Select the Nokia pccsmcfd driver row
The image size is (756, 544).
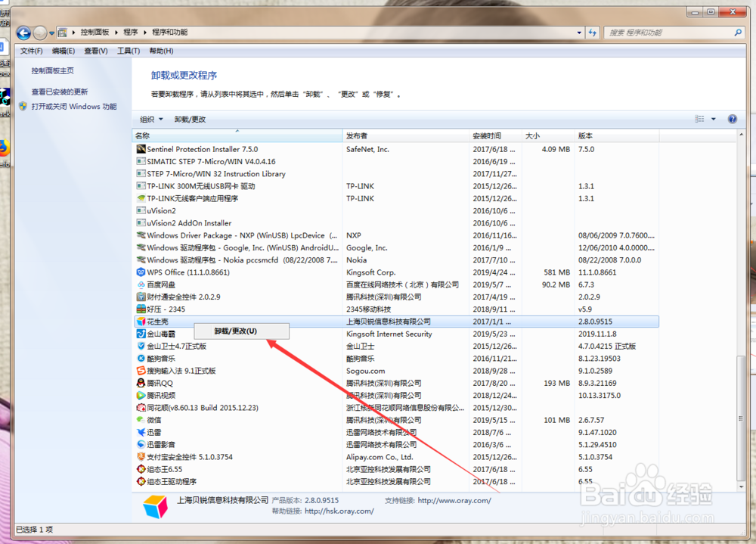[x=395, y=260]
